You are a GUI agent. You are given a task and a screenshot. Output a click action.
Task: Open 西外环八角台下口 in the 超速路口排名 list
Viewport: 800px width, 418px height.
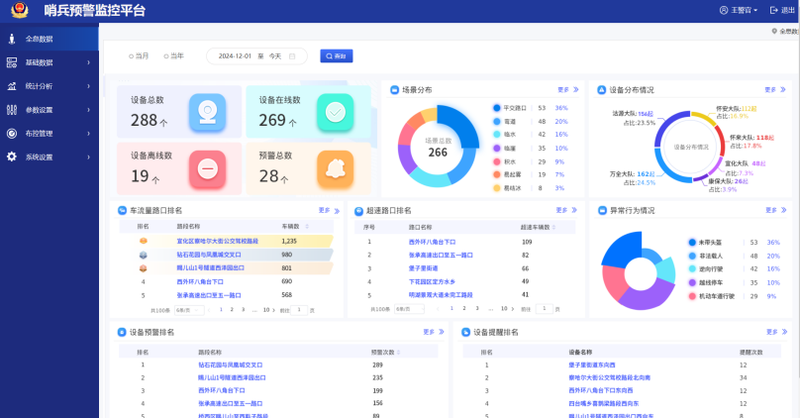tap(432, 242)
